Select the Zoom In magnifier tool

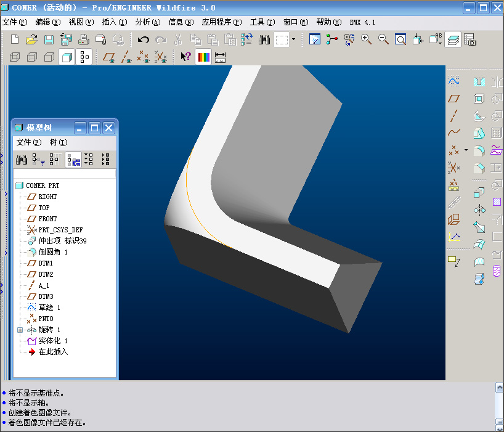coord(366,39)
